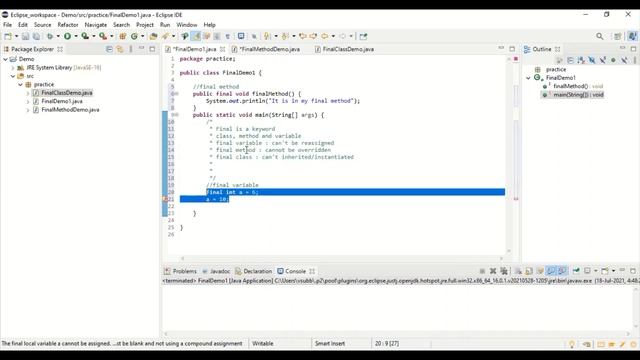Viewport: 640px width, 360px height.
Task: Click the Smart Insert status bar field
Action: pyautogui.click(x=330, y=344)
